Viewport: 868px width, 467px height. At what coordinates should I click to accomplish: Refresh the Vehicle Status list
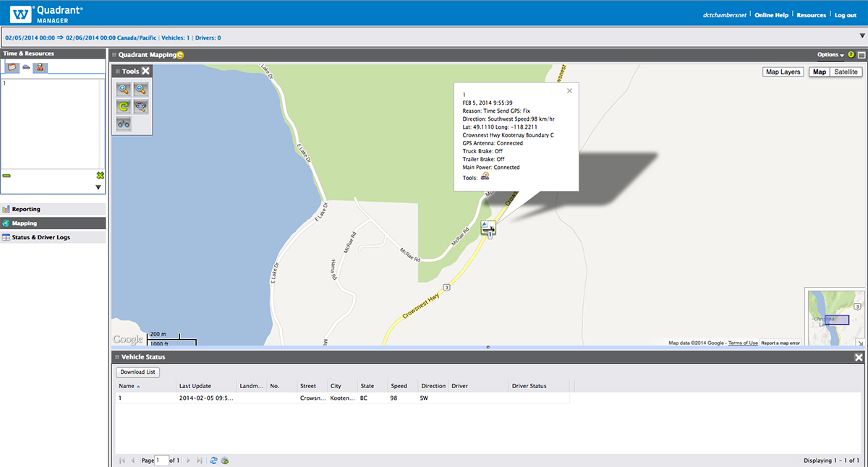(213, 460)
